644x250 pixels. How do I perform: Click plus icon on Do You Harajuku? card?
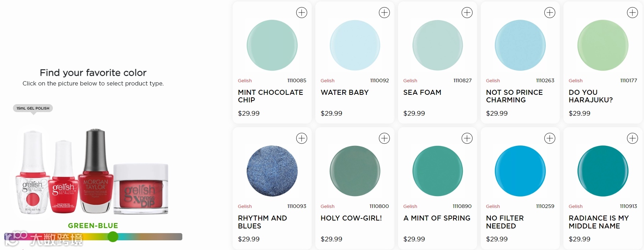pos(632,13)
